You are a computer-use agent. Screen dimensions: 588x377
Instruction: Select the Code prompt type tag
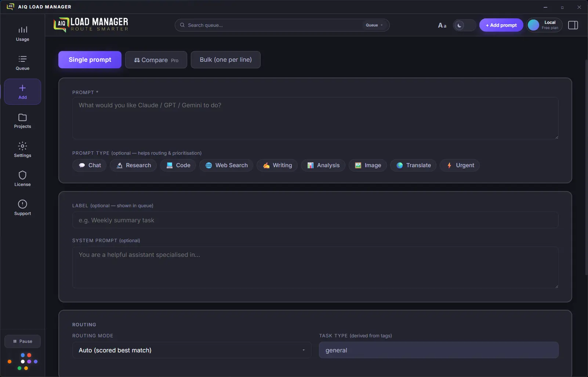pos(178,165)
